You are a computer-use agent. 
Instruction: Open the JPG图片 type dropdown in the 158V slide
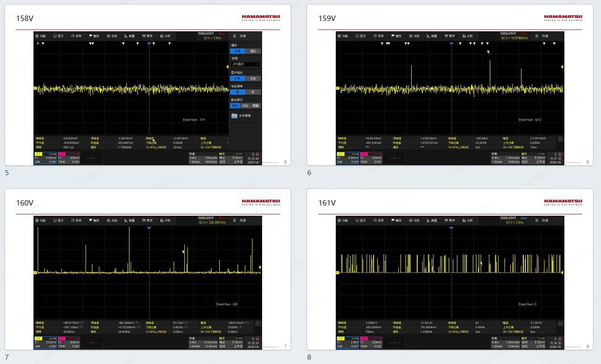coord(245,64)
